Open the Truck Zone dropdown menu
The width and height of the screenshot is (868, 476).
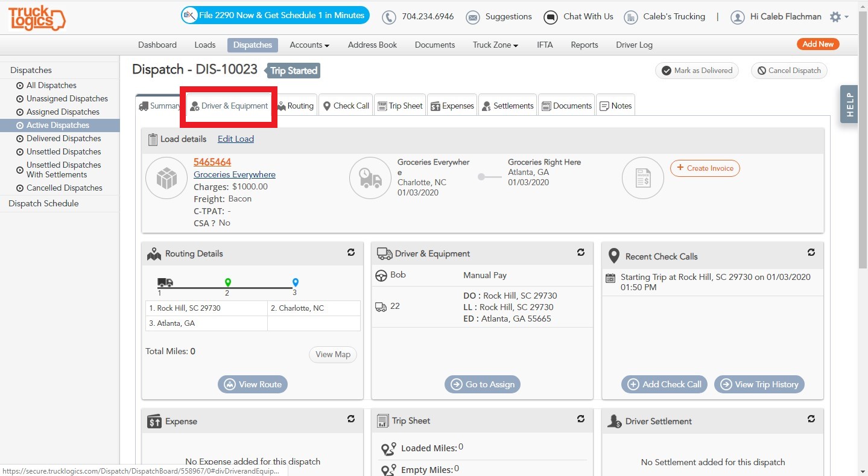(495, 45)
